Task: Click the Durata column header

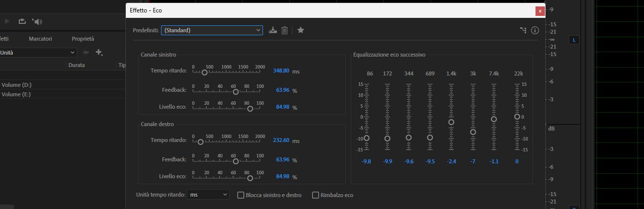Action: click(76, 65)
